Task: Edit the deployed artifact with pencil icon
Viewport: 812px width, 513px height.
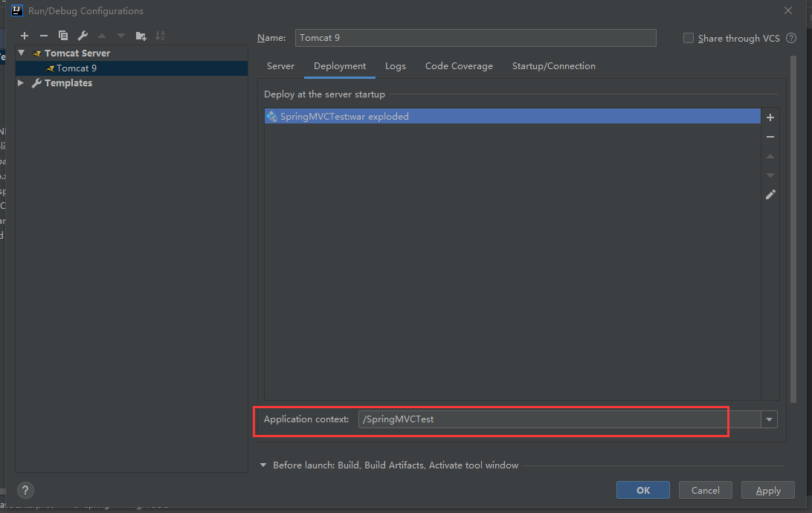Action: pyautogui.click(x=770, y=194)
